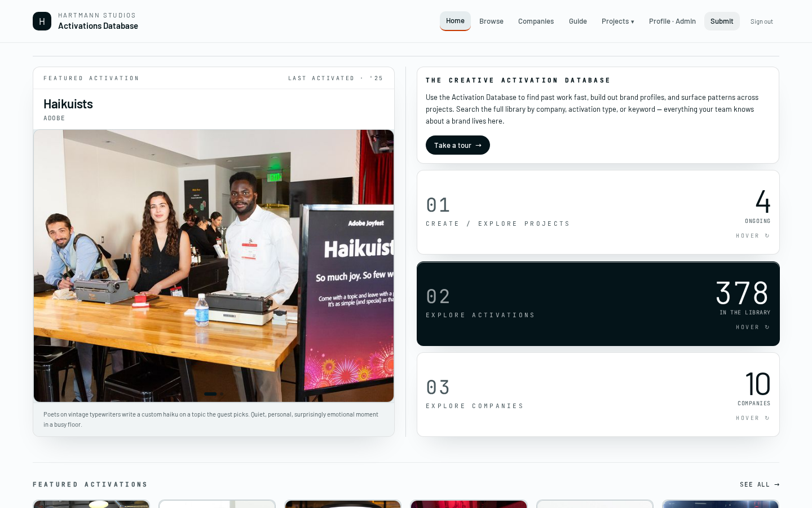Click the Haikuists description caption text
This screenshot has width=812, height=508.
coord(211,419)
